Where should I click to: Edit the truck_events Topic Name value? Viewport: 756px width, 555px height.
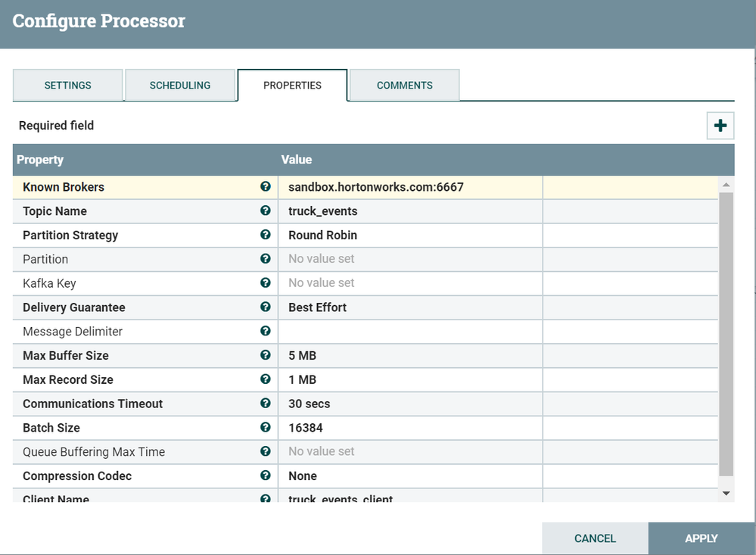tap(409, 211)
